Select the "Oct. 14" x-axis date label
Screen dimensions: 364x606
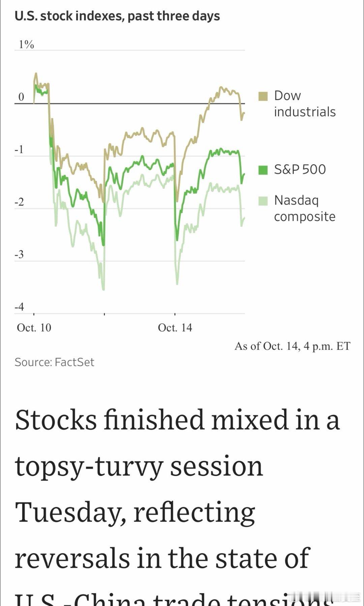(x=175, y=327)
